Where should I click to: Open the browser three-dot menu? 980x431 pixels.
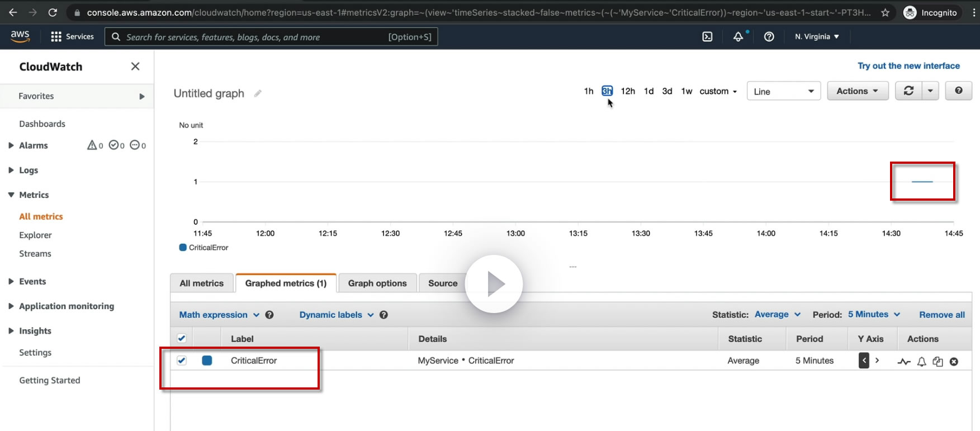(x=974, y=12)
